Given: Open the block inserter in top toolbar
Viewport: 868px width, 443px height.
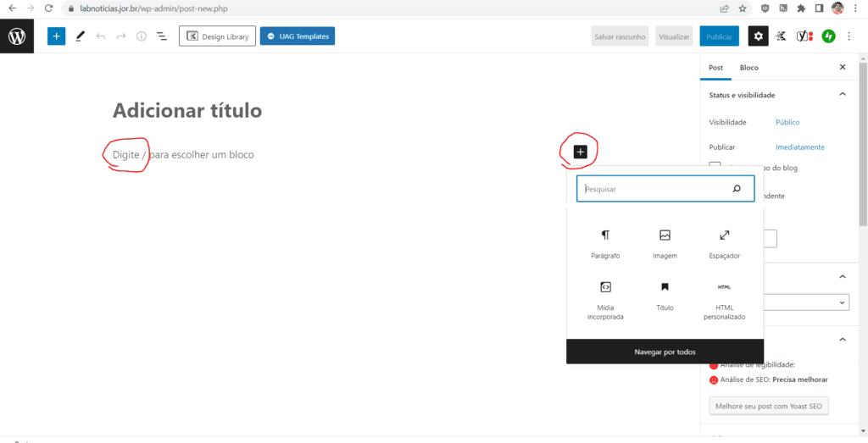Looking at the screenshot, I should tap(56, 36).
